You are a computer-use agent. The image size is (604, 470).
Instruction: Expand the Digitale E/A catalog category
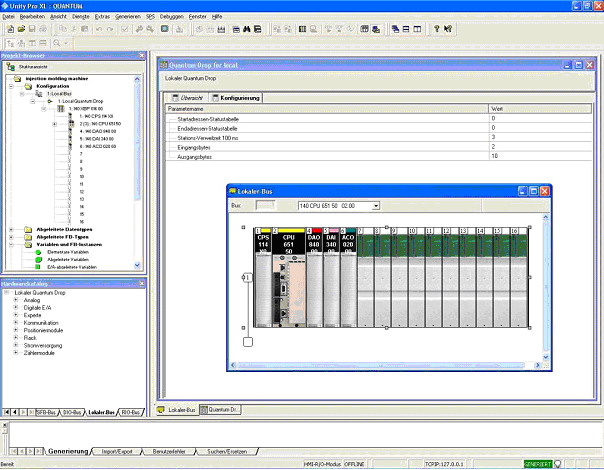pos(16,307)
